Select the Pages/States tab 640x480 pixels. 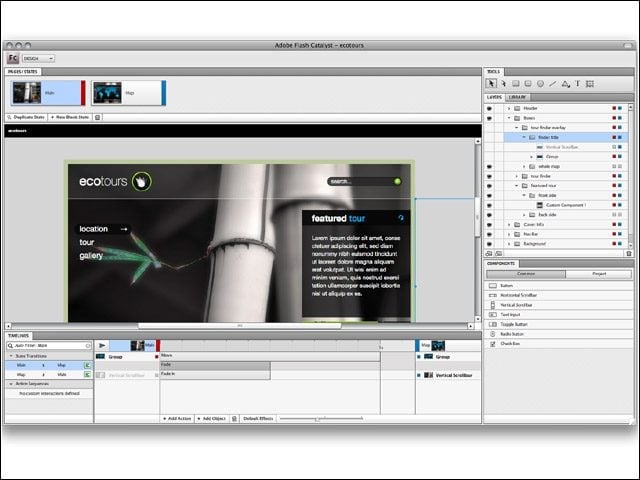[23, 71]
